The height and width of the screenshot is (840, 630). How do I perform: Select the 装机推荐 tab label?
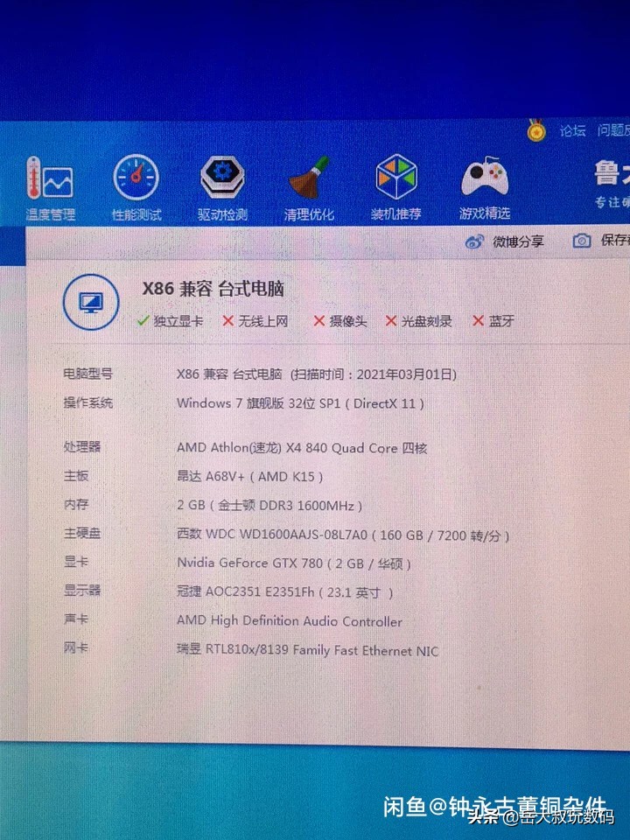click(x=395, y=214)
